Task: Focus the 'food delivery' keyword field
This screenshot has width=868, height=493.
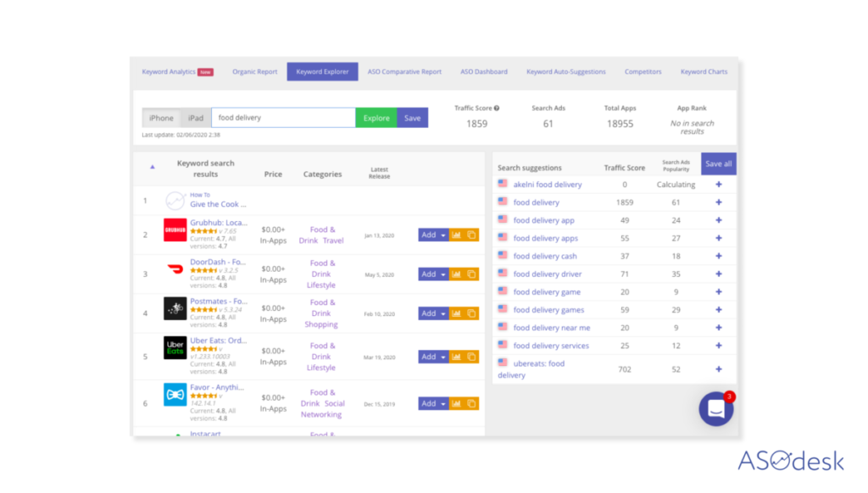Action: 283,118
